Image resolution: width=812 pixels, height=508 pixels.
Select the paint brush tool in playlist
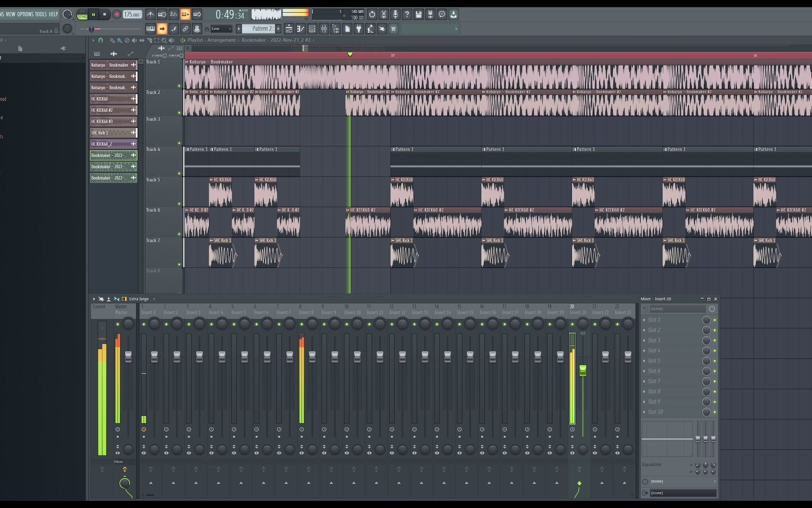(x=119, y=40)
